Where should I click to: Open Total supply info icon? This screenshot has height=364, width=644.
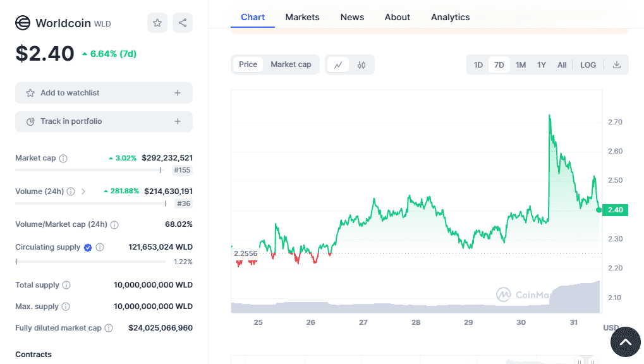tap(66, 285)
